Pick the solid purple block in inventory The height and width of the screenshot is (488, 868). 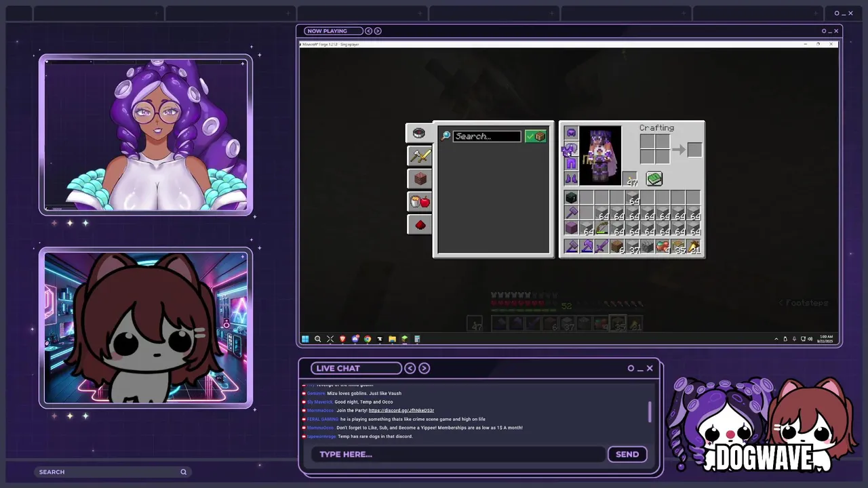tap(571, 229)
